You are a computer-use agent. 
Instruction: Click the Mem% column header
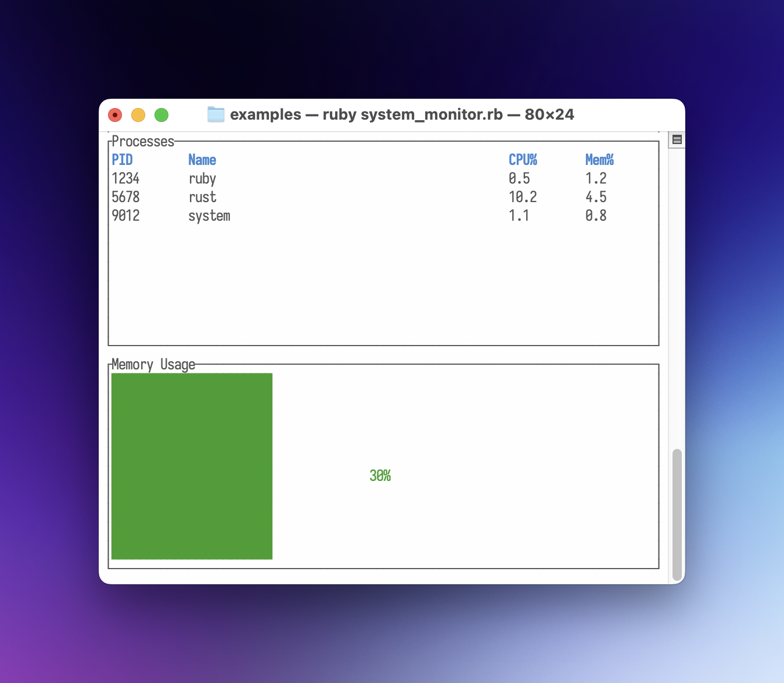pyautogui.click(x=599, y=160)
